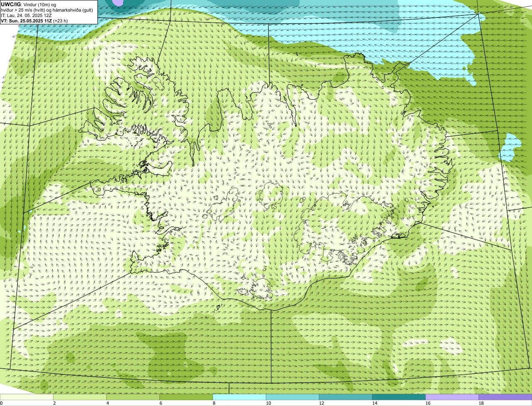Click the scale label "18"
Screen dimensions: 532x406
point(481,403)
